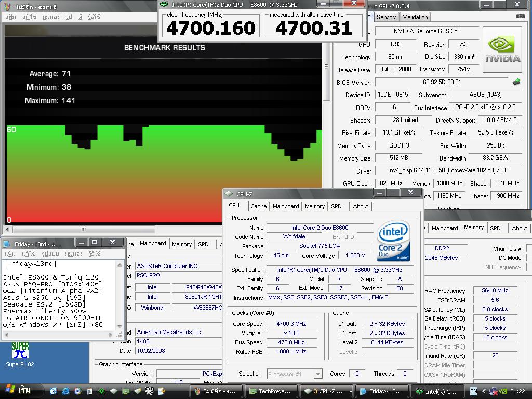
Task: Expand hidden tray icons arrow
Action: [x=484, y=391]
